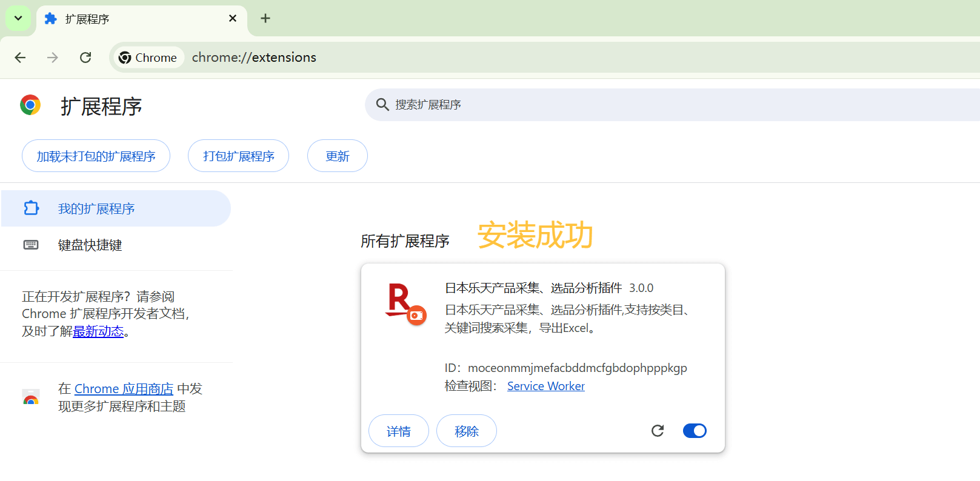Go back with the back arrow
This screenshot has width=980, height=481.
20,58
